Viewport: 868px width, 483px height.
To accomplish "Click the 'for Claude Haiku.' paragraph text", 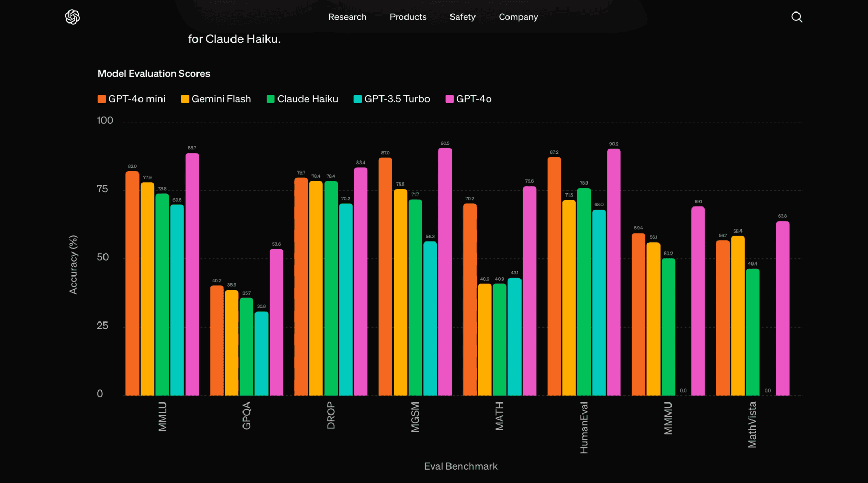I will [234, 39].
